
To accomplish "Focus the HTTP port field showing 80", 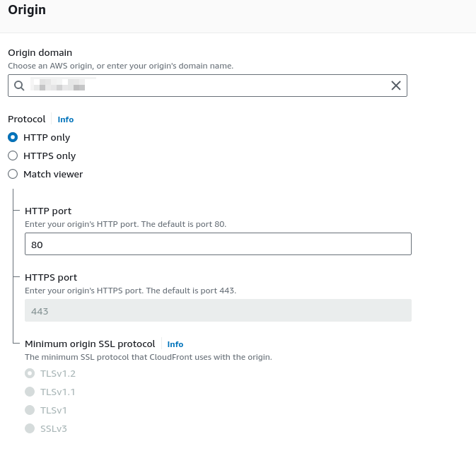I will 218,244.
